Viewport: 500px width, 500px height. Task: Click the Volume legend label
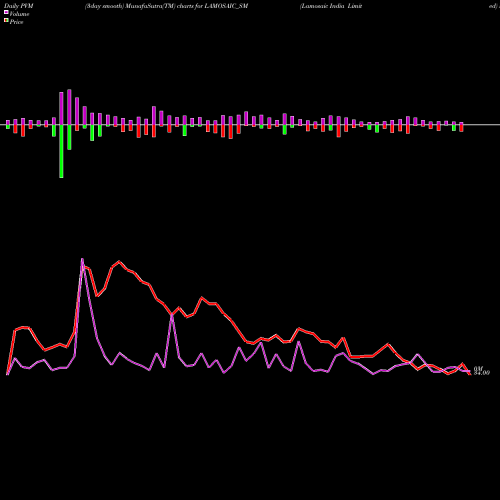[19, 14]
